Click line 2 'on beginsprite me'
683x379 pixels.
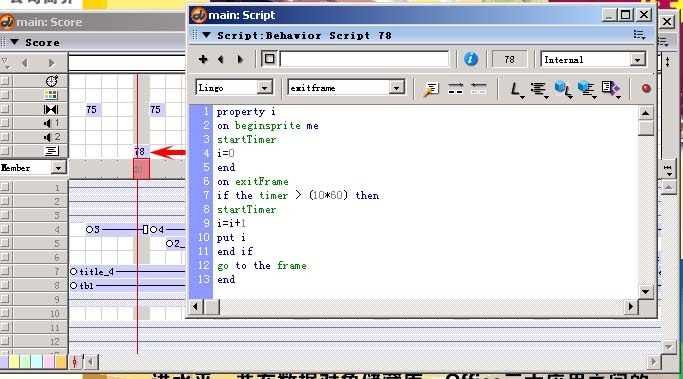click(x=268, y=125)
